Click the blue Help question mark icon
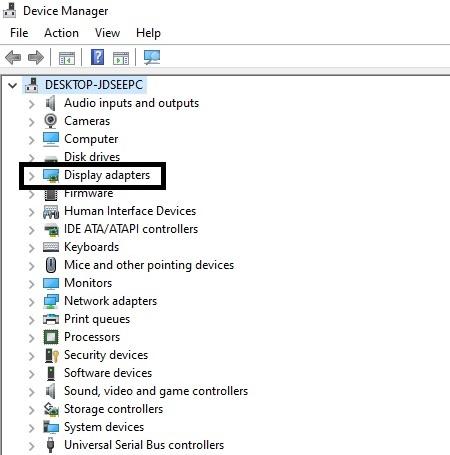The width and height of the screenshot is (450, 455). click(97, 57)
